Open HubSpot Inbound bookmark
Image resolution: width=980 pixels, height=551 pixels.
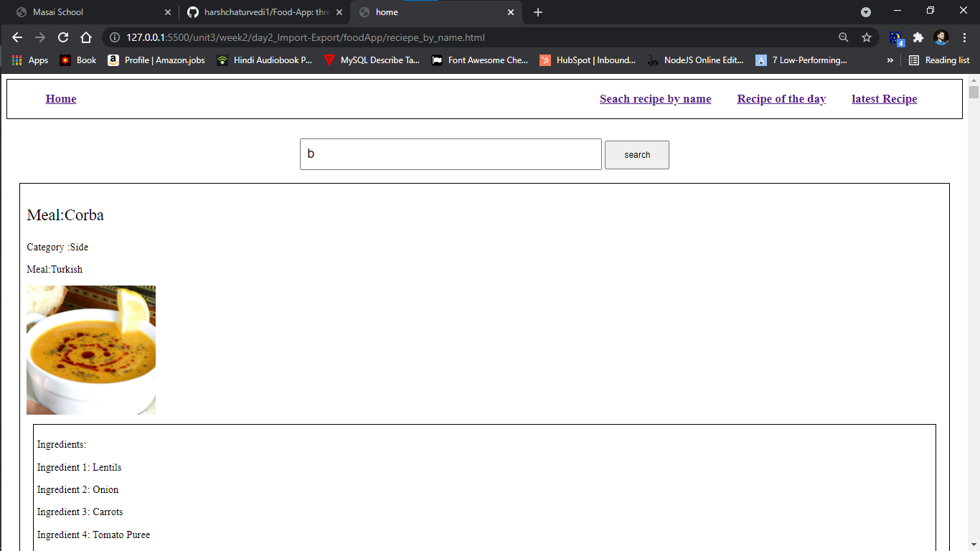pyautogui.click(x=588, y=60)
